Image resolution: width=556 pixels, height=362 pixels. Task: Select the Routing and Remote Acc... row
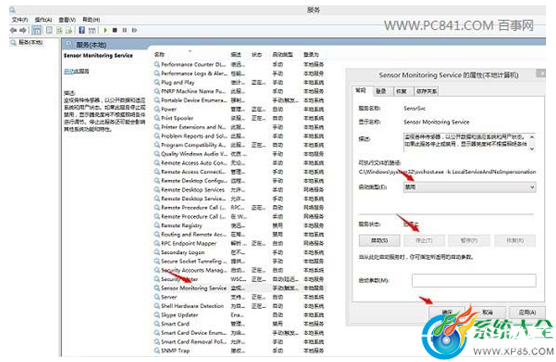click(239, 234)
